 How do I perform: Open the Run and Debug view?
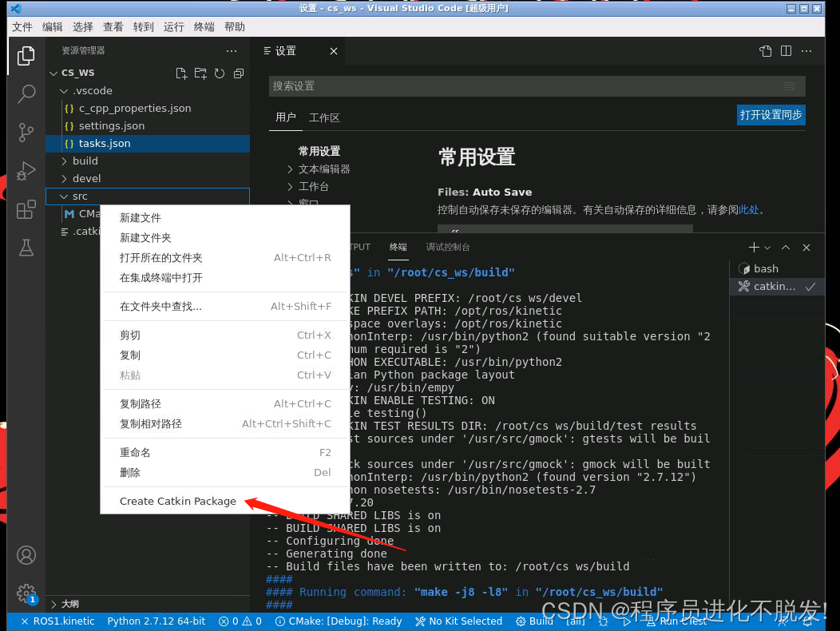26,171
